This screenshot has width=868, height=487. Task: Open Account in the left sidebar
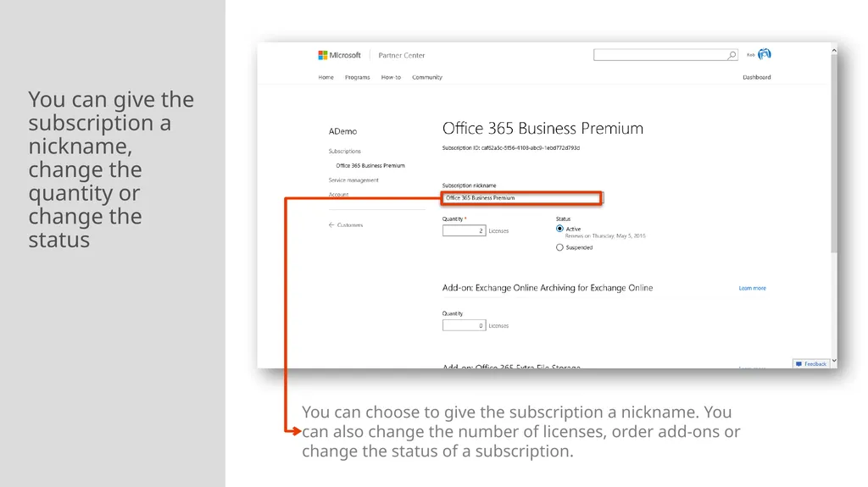(338, 194)
